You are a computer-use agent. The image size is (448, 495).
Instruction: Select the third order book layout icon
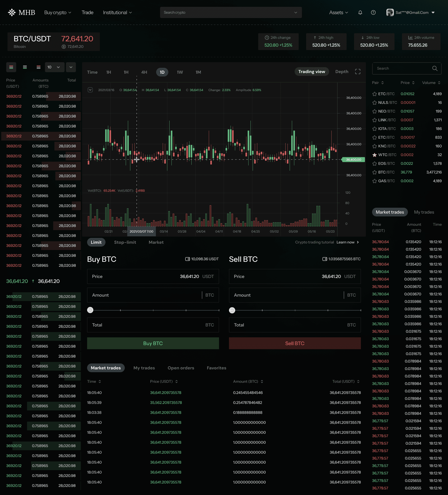pos(39,67)
